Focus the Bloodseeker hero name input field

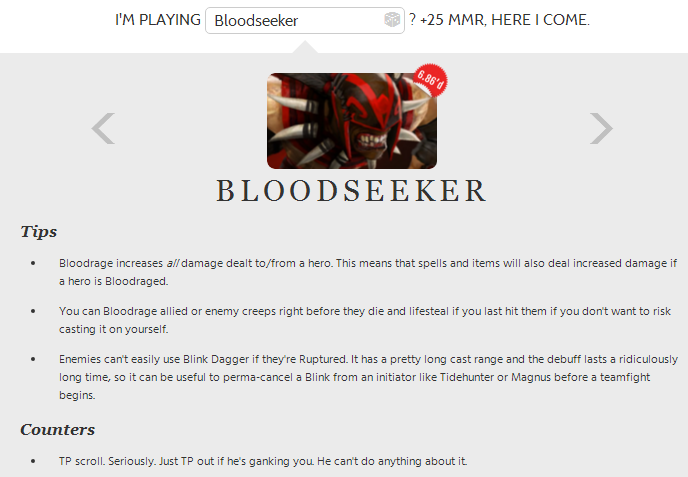(x=305, y=20)
